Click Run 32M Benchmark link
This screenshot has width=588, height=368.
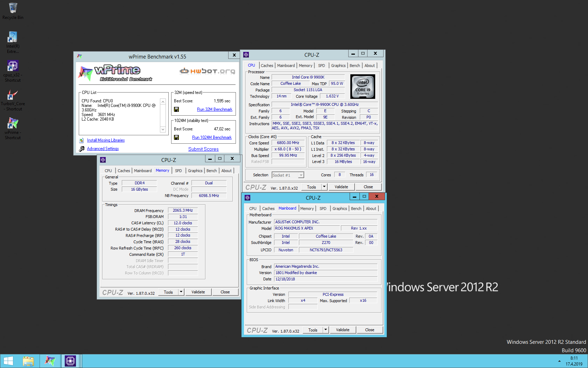(215, 109)
